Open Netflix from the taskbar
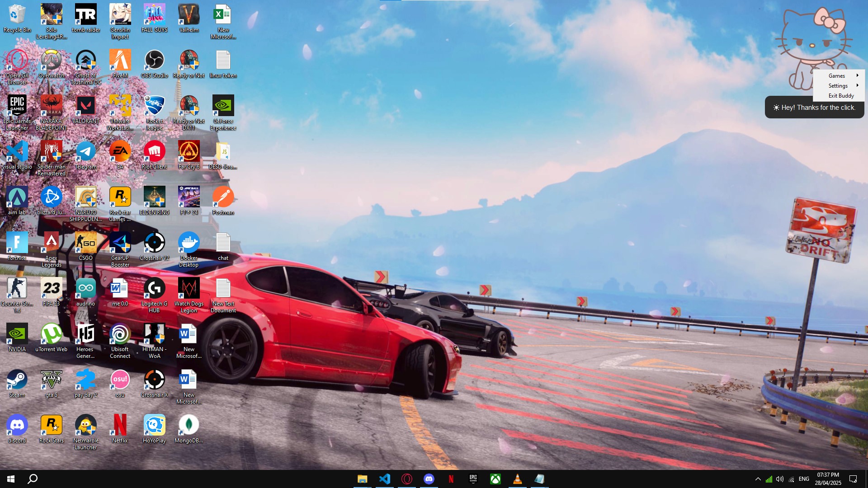 click(451, 479)
